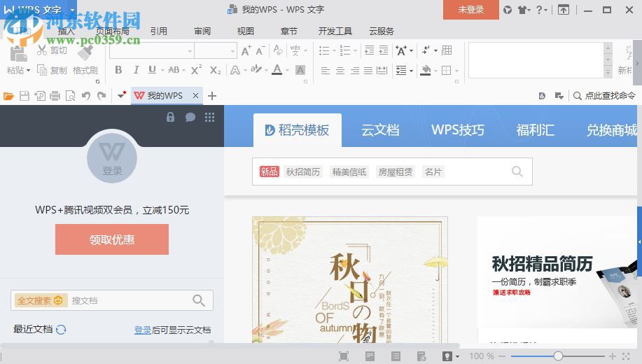Click the clear formatting eraser icon
Viewport: 642px width, 364px height.
point(278,50)
